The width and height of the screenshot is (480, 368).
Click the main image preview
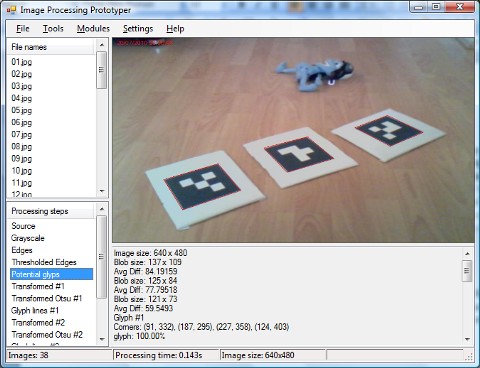293,140
